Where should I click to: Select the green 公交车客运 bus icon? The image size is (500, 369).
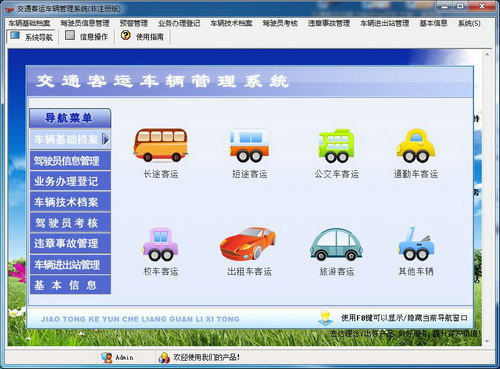(336, 146)
